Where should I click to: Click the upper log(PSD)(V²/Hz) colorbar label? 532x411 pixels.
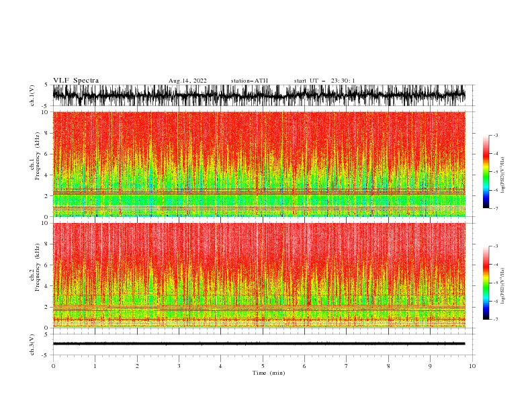pos(503,175)
